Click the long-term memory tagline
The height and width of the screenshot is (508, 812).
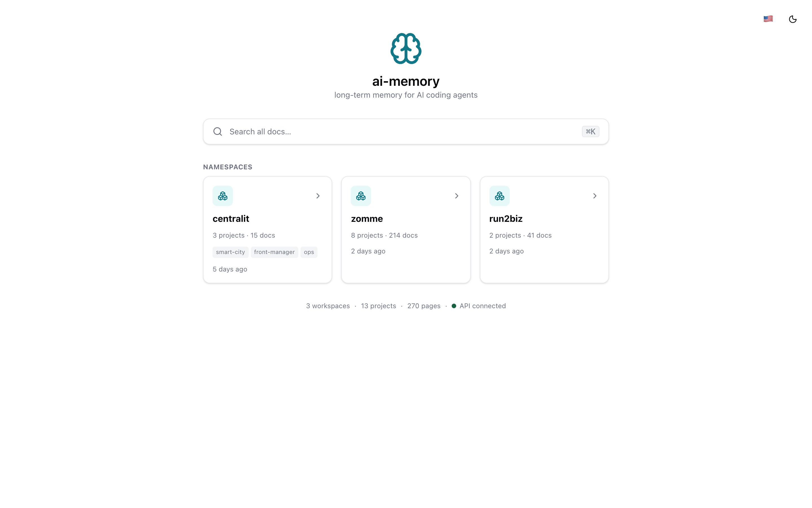coord(406,95)
